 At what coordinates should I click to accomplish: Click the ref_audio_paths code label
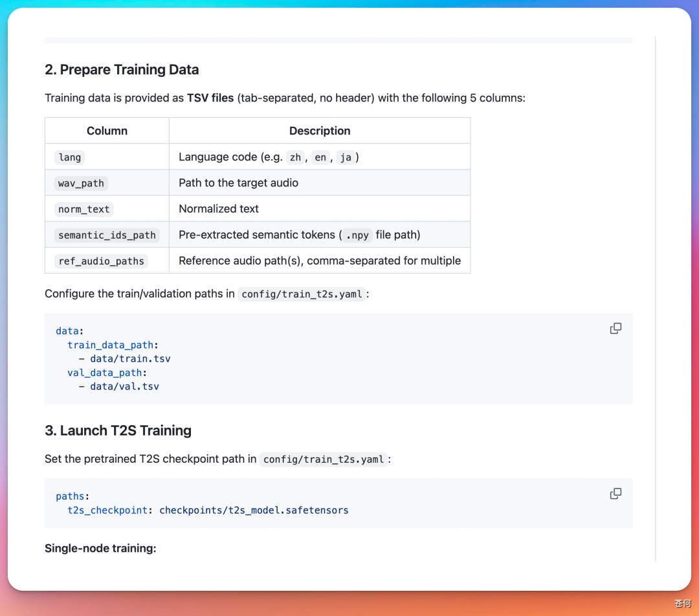(101, 261)
